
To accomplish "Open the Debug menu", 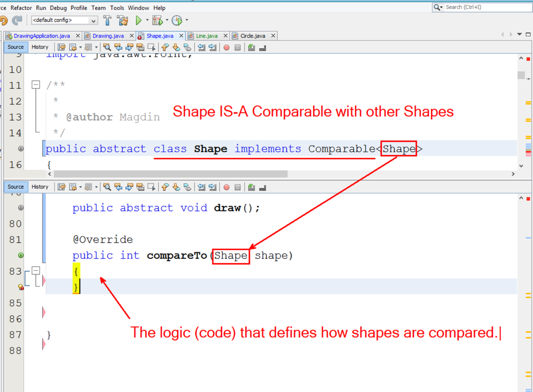I will click(x=58, y=7).
